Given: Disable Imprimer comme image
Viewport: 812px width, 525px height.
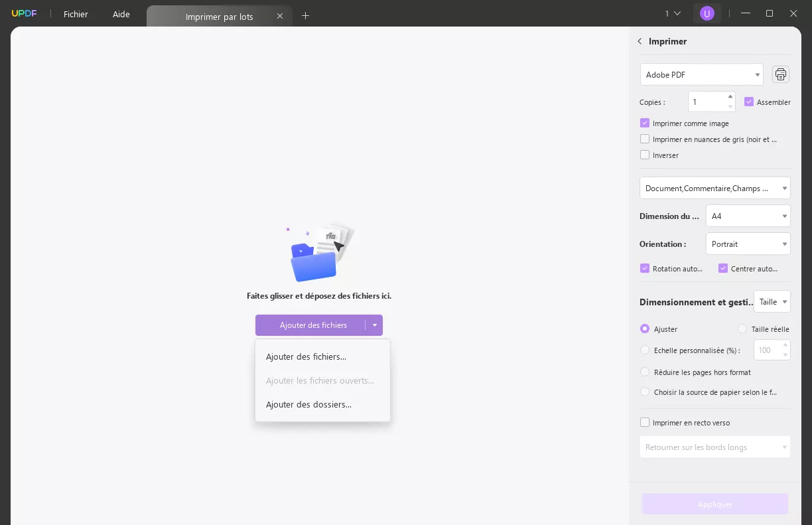Looking at the screenshot, I should (x=644, y=123).
